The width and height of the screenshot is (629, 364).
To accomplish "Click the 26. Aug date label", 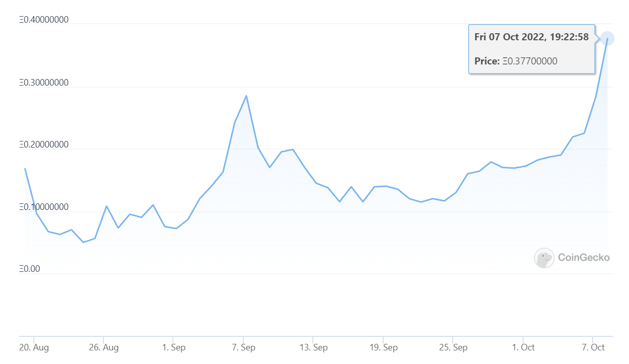I will pos(103,347).
